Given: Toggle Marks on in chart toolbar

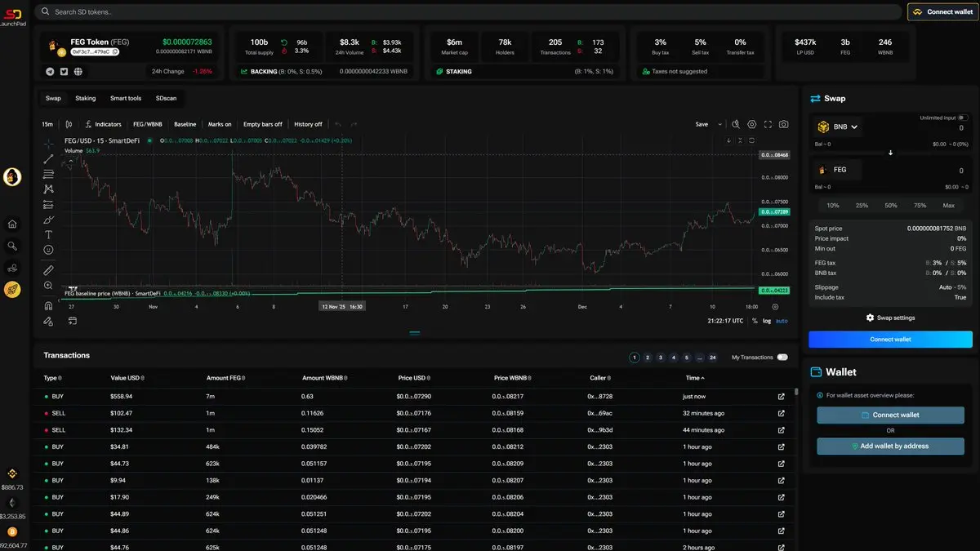Looking at the screenshot, I should (x=220, y=124).
